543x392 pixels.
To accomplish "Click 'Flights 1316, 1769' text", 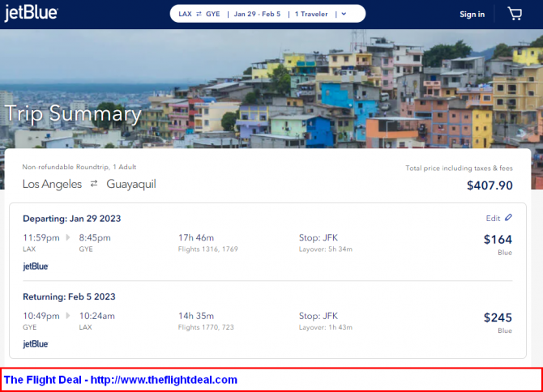I will (x=207, y=249).
